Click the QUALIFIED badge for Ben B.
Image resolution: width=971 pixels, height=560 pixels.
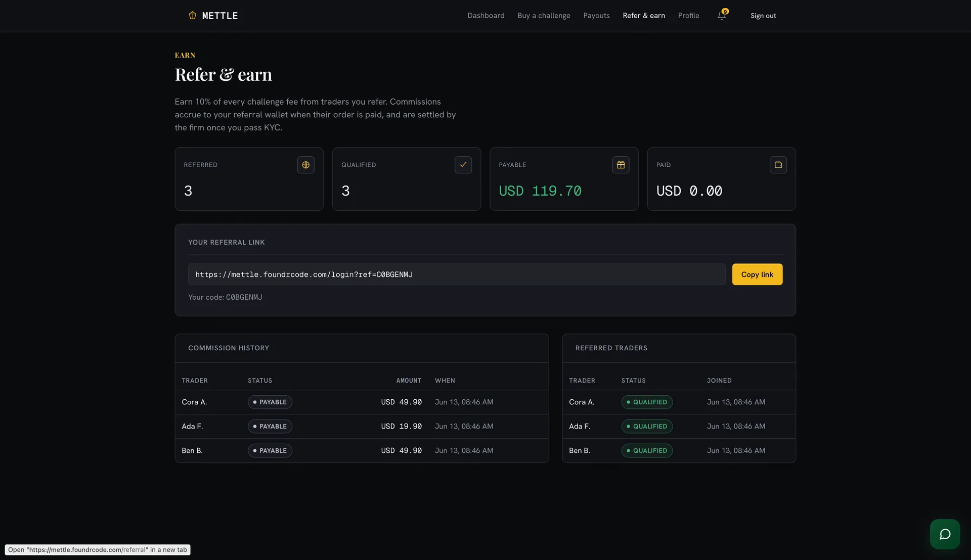coord(647,451)
